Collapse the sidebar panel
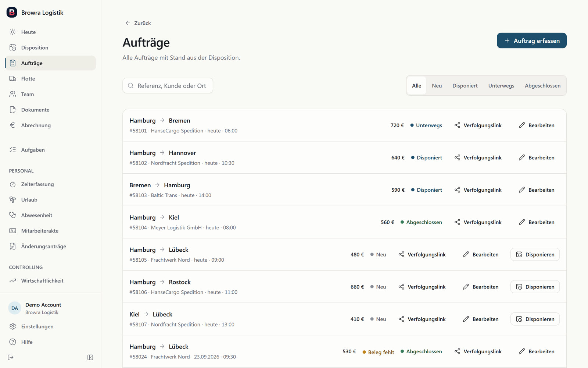This screenshot has width=588, height=368. tap(90, 357)
